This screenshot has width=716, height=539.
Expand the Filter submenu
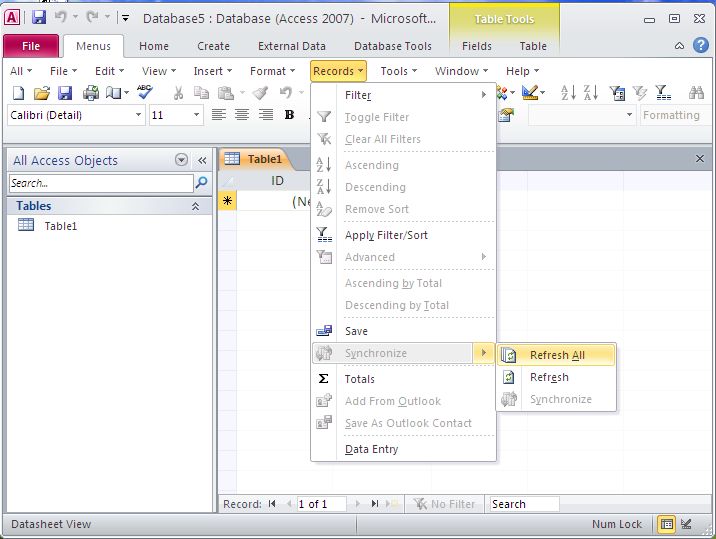404,95
